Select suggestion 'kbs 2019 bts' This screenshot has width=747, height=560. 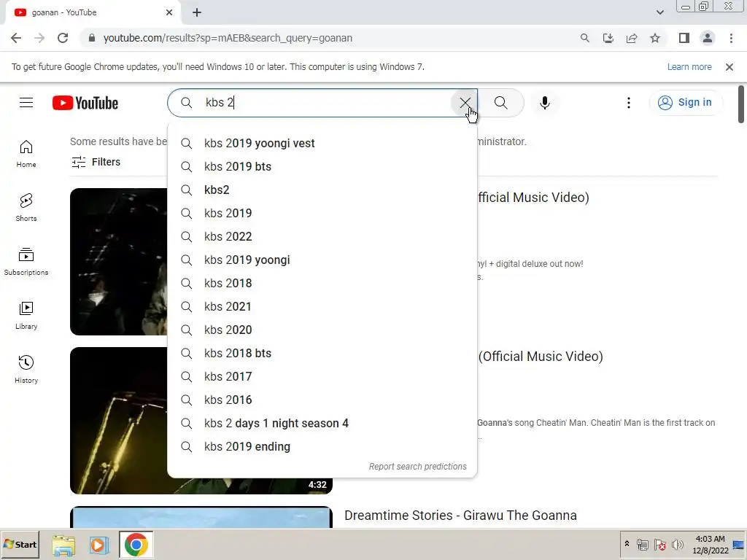click(322, 167)
